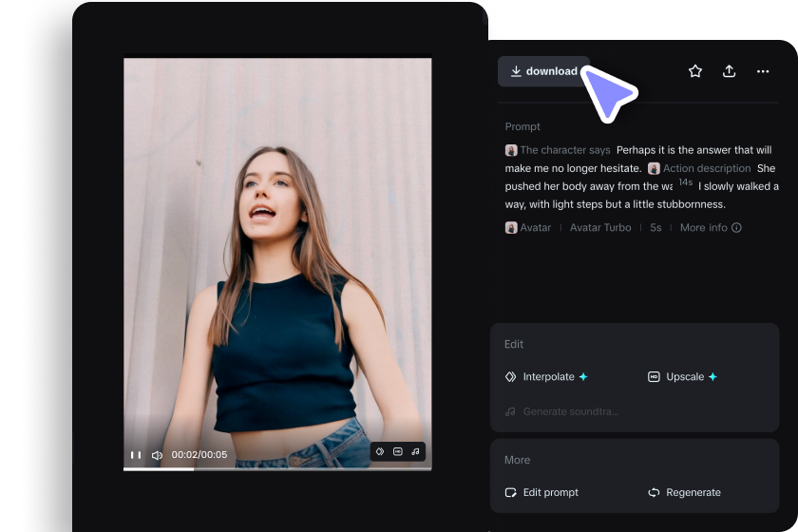Mute the video with the speaker icon
The image size is (798, 532).
[158, 455]
